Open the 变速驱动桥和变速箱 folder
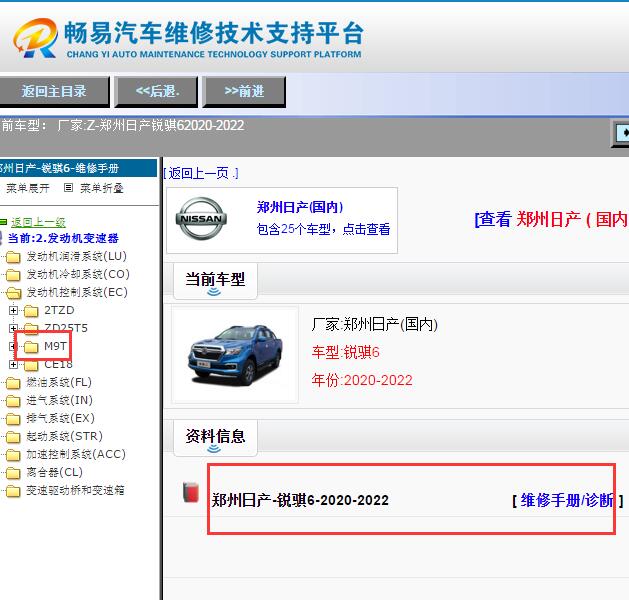 (x=75, y=490)
